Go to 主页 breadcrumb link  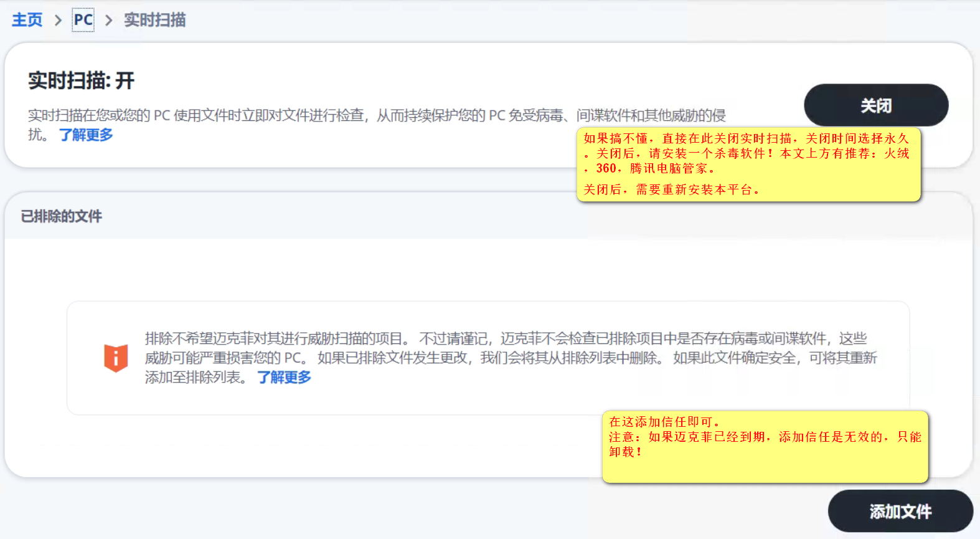(x=27, y=20)
